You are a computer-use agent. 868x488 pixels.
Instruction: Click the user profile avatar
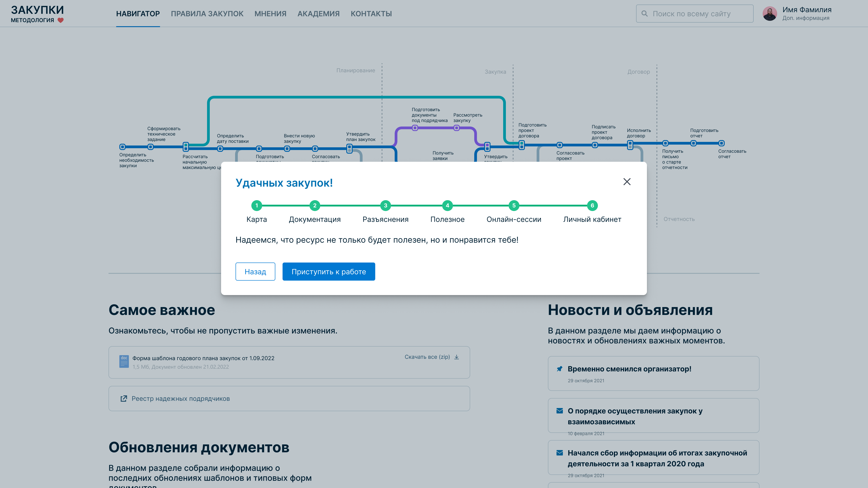click(770, 14)
